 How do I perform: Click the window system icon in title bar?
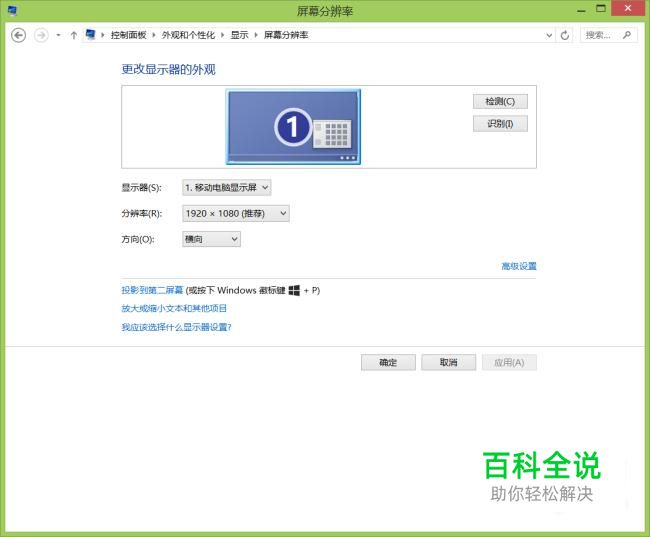point(12,10)
